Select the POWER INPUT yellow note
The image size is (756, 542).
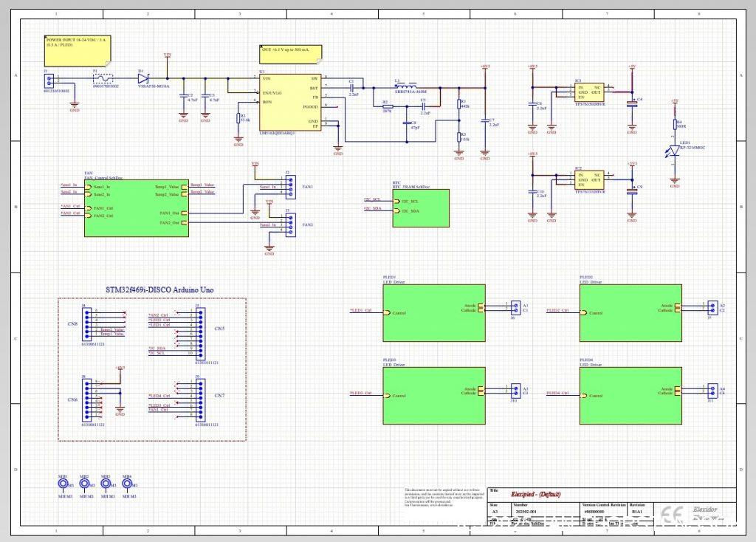[x=78, y=51]
